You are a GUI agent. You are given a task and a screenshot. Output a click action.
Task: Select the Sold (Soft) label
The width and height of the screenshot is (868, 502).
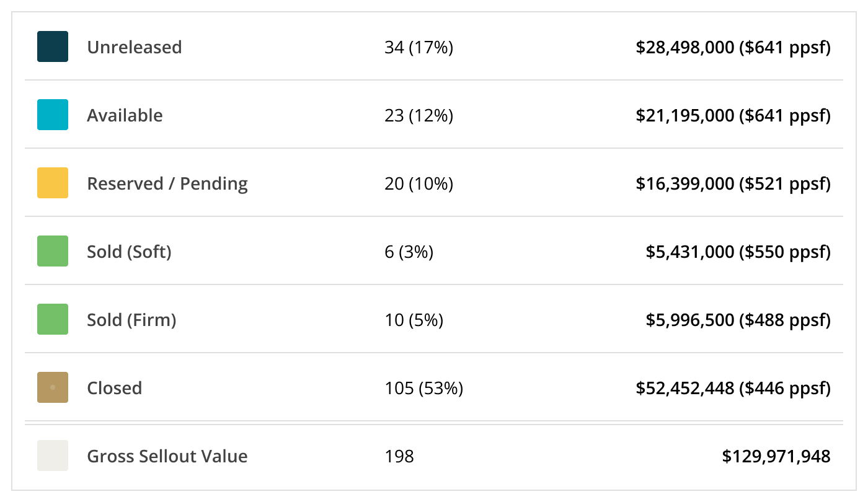tap(129, 252)
